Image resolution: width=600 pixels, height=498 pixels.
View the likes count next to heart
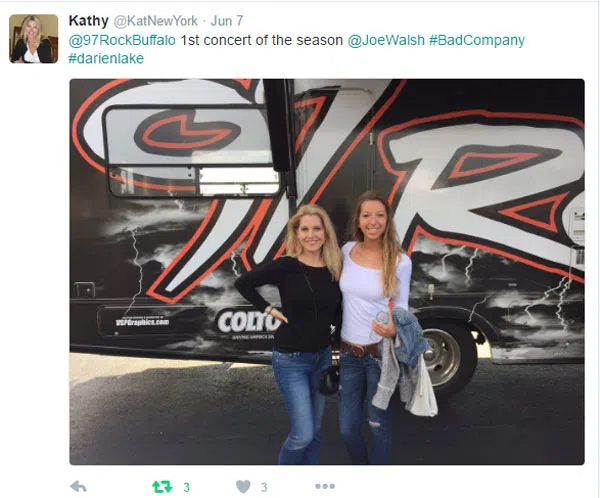click(x=264, y=487)
